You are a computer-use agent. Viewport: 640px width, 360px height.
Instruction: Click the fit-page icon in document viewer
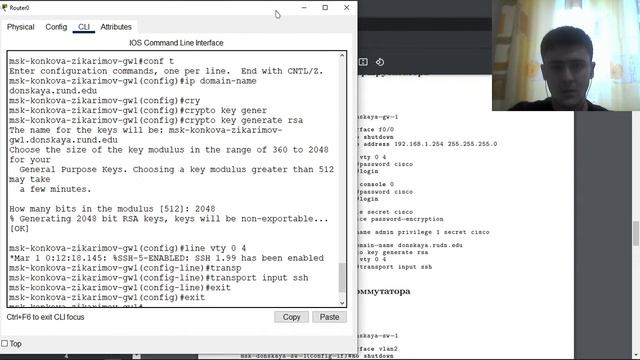363,62
